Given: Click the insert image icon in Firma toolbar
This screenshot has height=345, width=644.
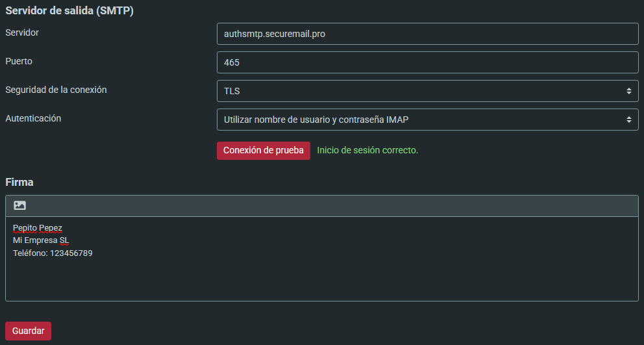Looking at the screenshot, I should 19,205.
